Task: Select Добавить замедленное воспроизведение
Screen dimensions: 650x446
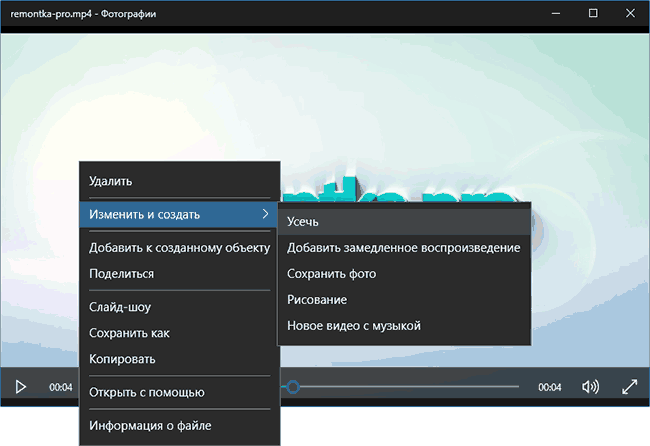Action: [x=403, y=247]
